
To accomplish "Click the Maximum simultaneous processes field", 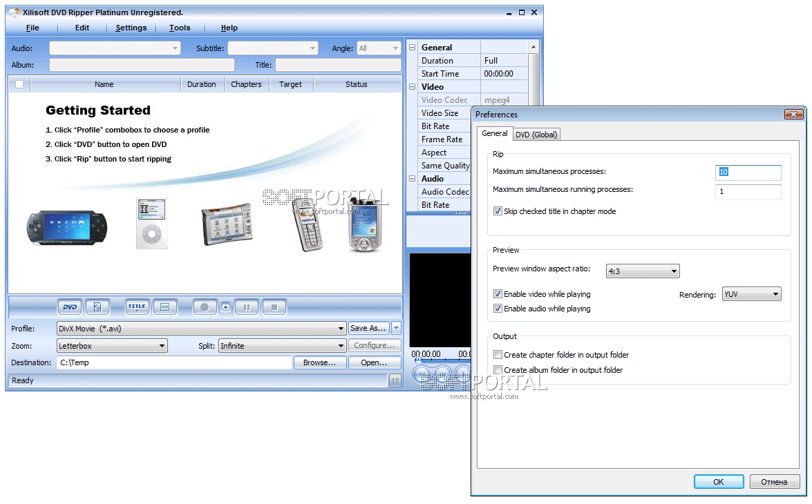I will click(748, 173).
